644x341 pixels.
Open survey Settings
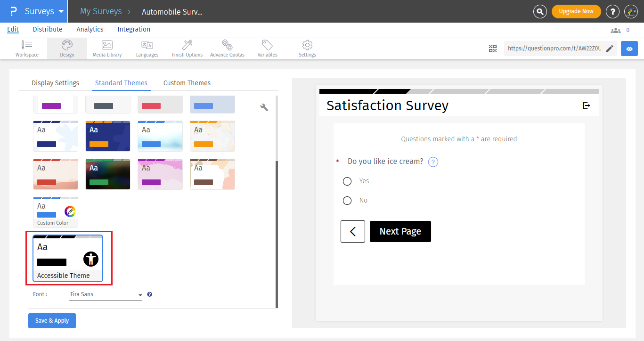point(307,48)
